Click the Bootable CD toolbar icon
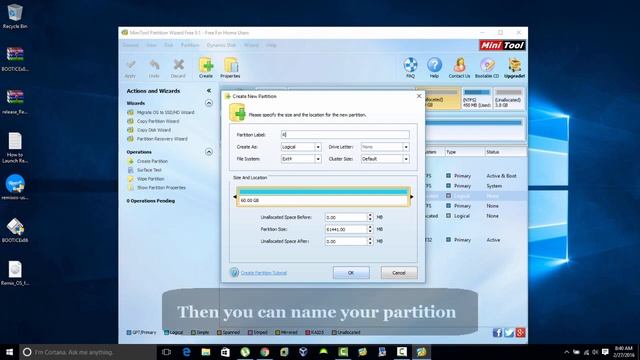This screenshot has height=360, width=640. tap(487, 68)
